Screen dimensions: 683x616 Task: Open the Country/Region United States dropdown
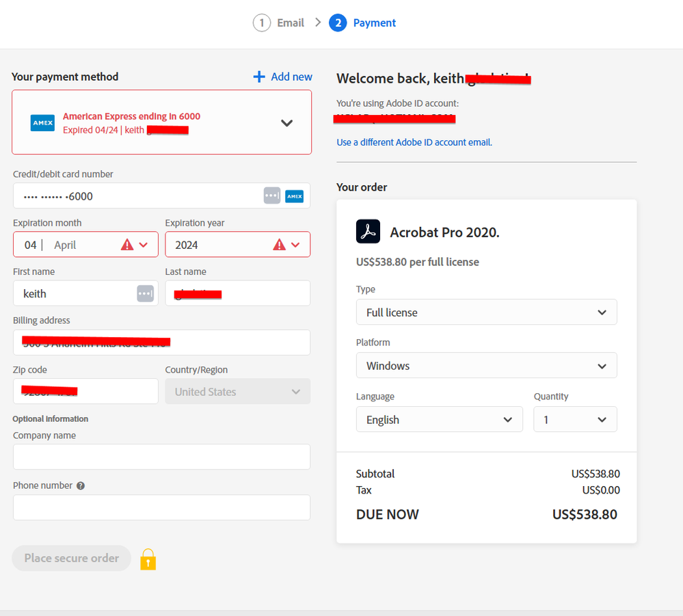[238, 391]
